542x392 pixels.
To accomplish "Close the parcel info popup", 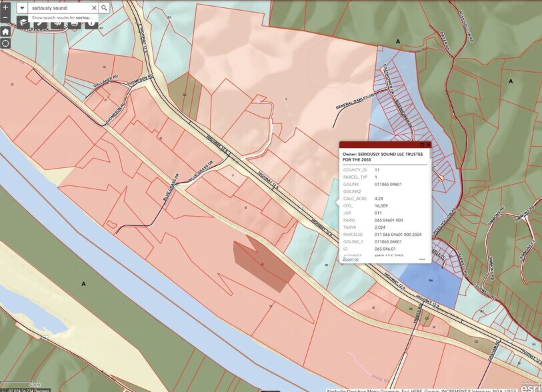I will [x=428, y=145].
